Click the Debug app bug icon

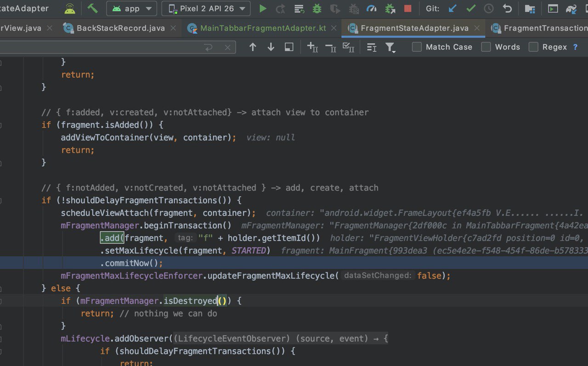pos(317,9)
